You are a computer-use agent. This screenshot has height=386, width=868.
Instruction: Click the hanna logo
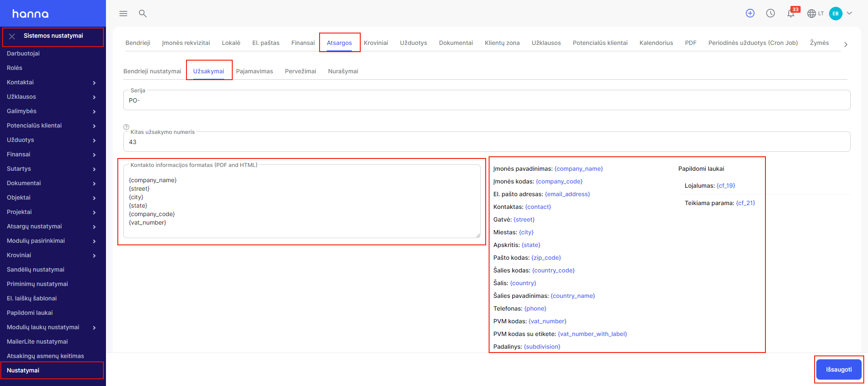tap(31, 14)
